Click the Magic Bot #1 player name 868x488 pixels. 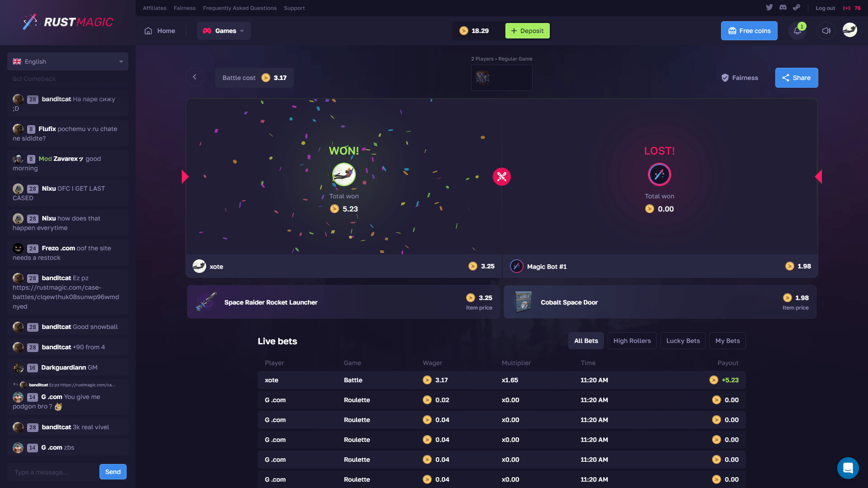[x=547, y=267]
